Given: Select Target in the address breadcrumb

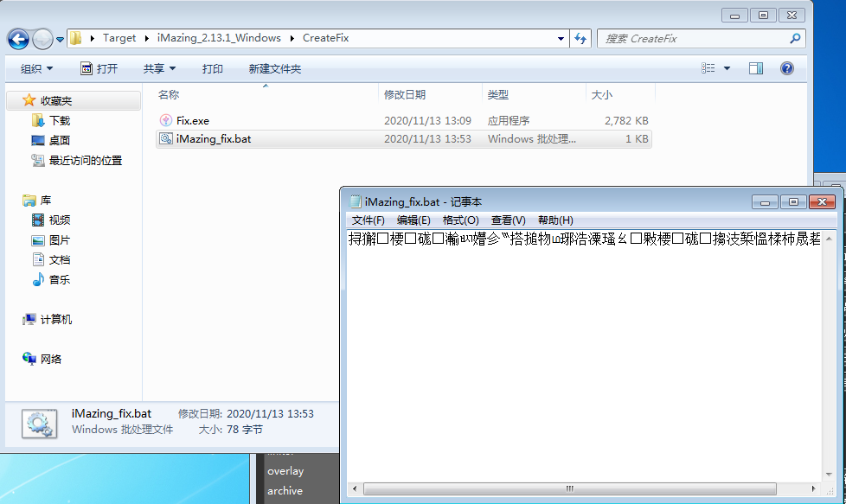Looking at the screenshot, I should click(x=119, y=38).
